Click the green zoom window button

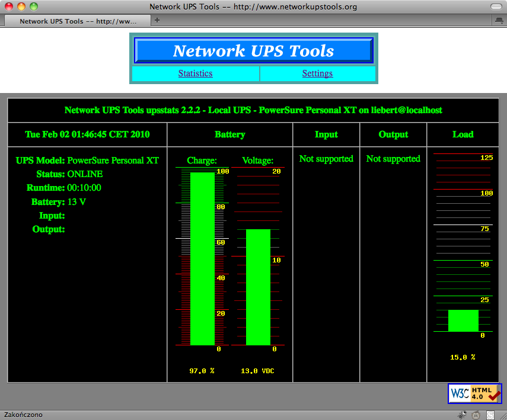pyautogui.click(x=34, y=7)
